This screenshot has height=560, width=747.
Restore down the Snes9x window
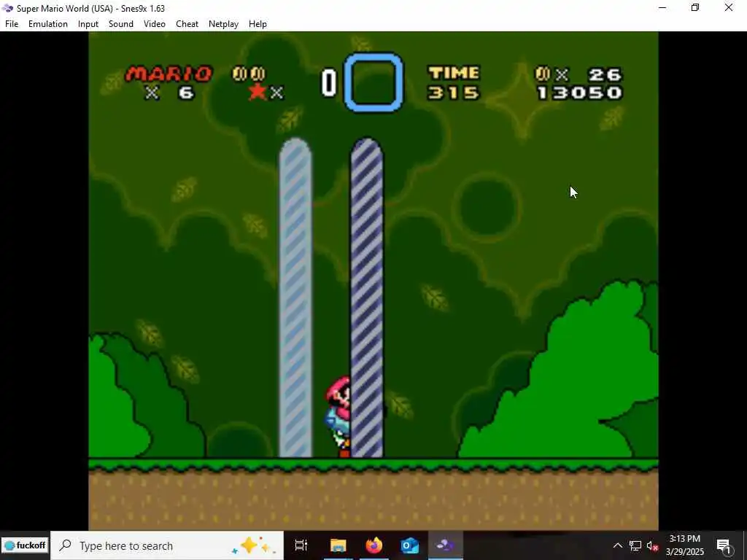(x=695, y=7)
